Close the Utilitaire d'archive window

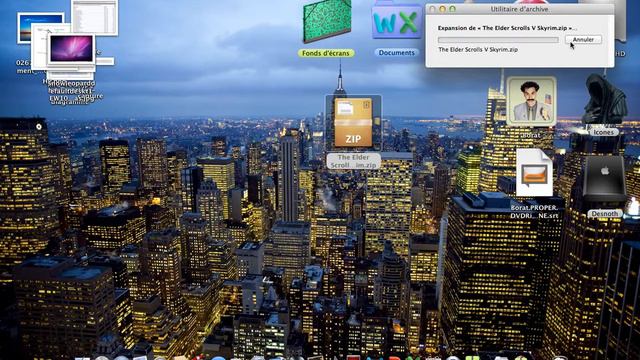pos(433,9)
